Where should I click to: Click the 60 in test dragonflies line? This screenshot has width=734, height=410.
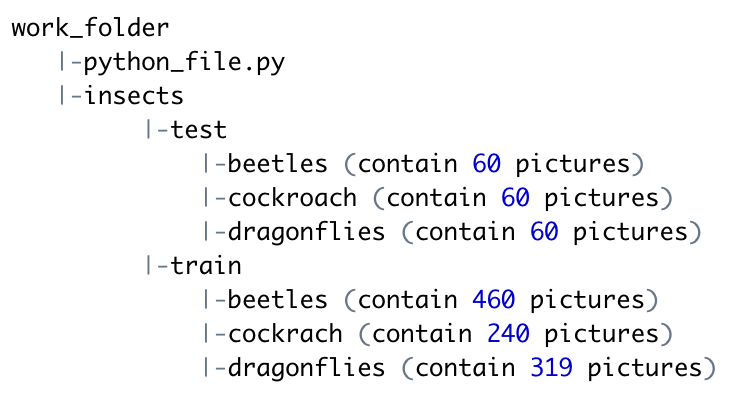[544, 232]
